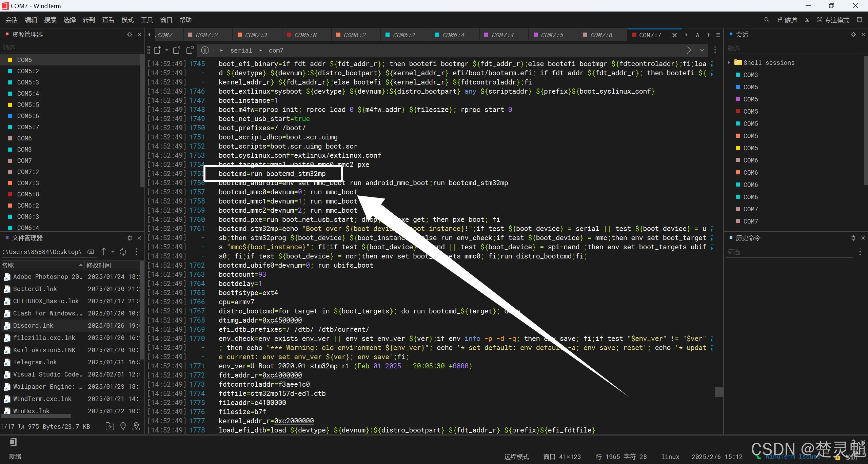Select Discord.lnk in file manager
The width and height of the screenshot is (868, 464).
(x=33, y=325)
